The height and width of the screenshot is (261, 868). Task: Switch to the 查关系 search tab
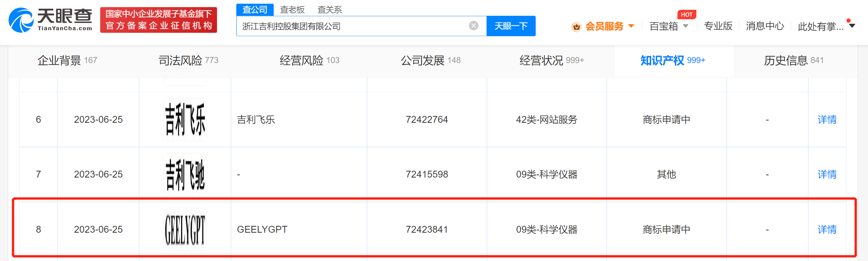pyautogui.click(x=329, y=10)
